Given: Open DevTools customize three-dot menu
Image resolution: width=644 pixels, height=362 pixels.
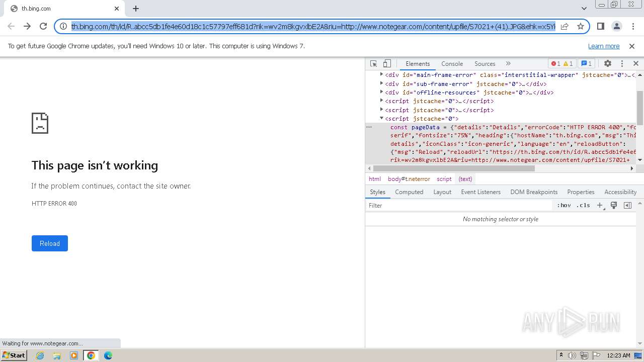Looking at the screenshot, I should 622,64.
